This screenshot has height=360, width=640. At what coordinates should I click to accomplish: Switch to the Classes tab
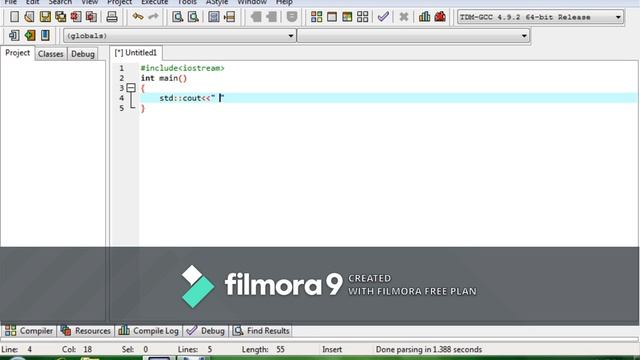[x=51, y=54]
